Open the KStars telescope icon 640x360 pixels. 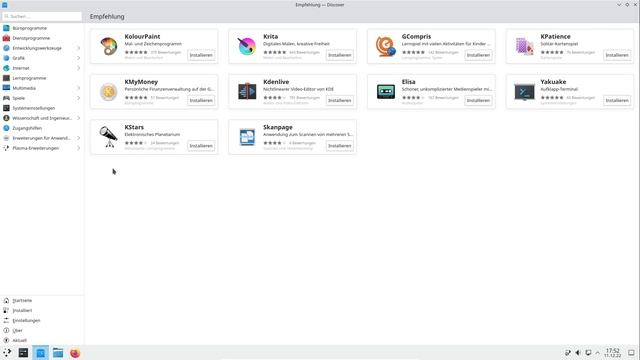[109, 137]
